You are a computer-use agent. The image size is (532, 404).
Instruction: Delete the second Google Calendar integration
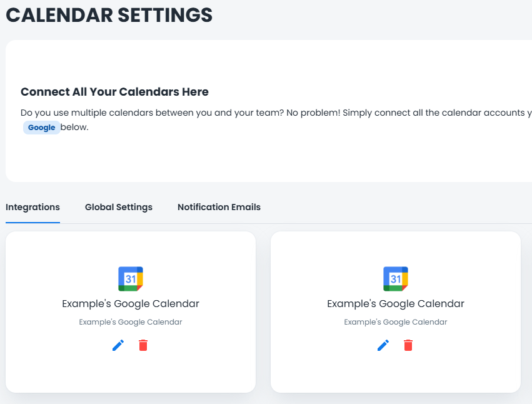408,345
